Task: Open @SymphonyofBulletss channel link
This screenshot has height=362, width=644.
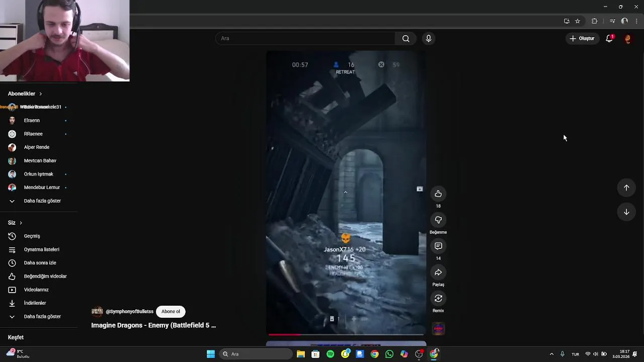Action: pos(129,312)
